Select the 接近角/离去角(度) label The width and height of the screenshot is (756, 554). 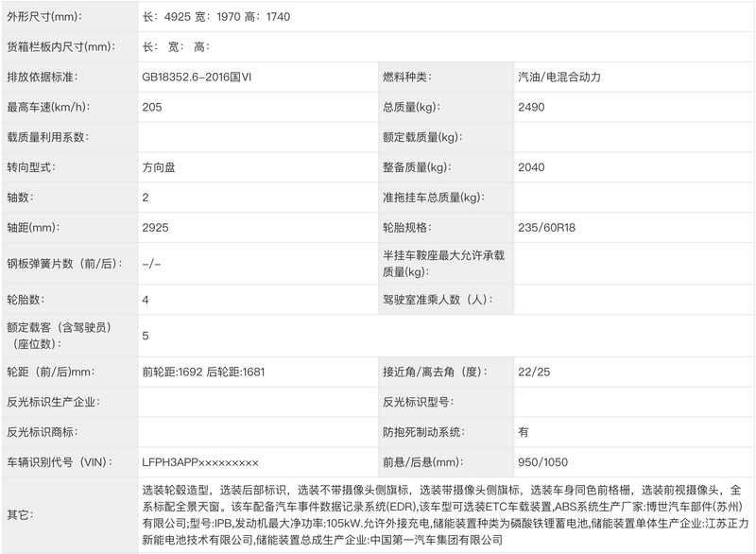tap(435, 372)
